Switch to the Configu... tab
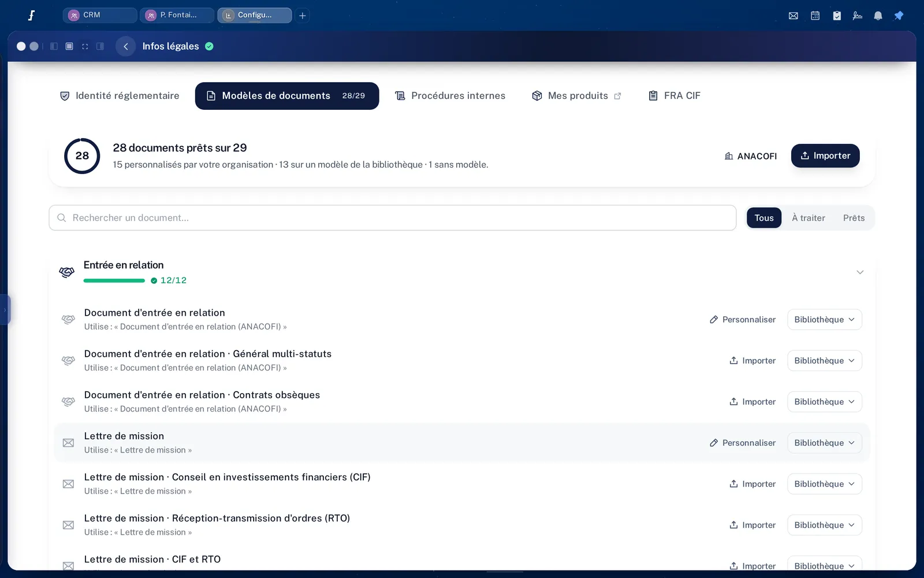The image size is (924, 578). pos(255,15)
